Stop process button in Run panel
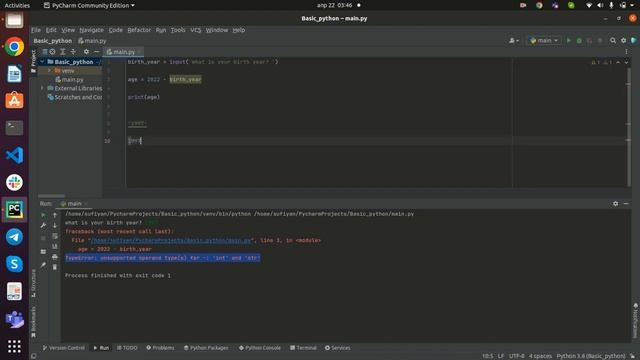The image size is (640, 360). tap(43, 238)
